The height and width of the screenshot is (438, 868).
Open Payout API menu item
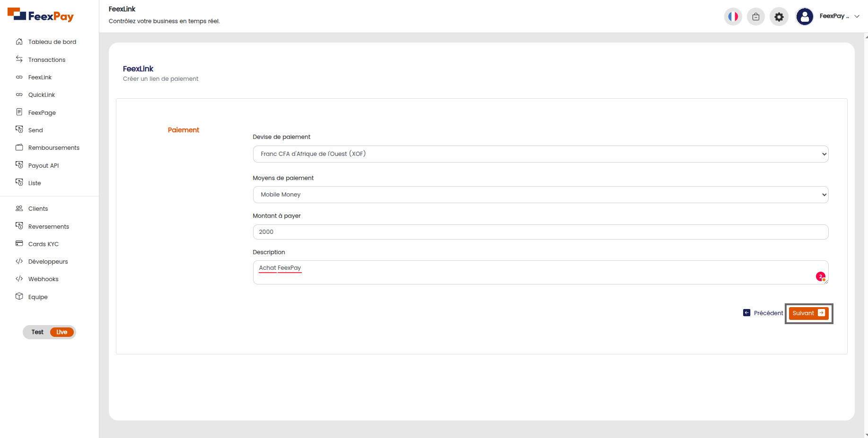click(x=44, y=165)
